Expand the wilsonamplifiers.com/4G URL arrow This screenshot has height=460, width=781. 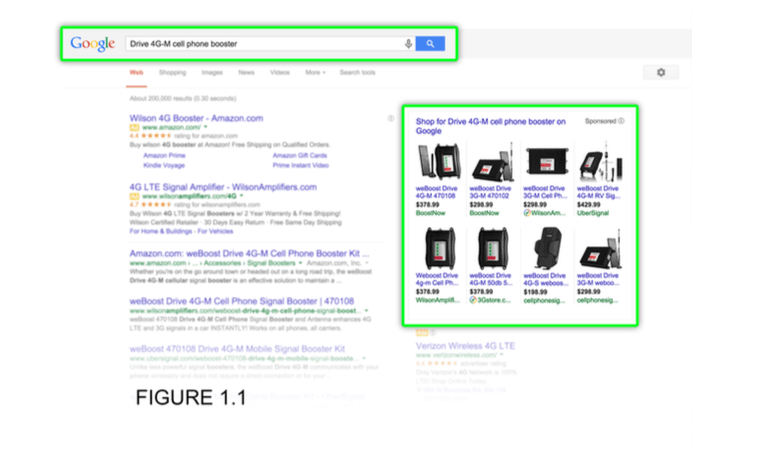242,196
